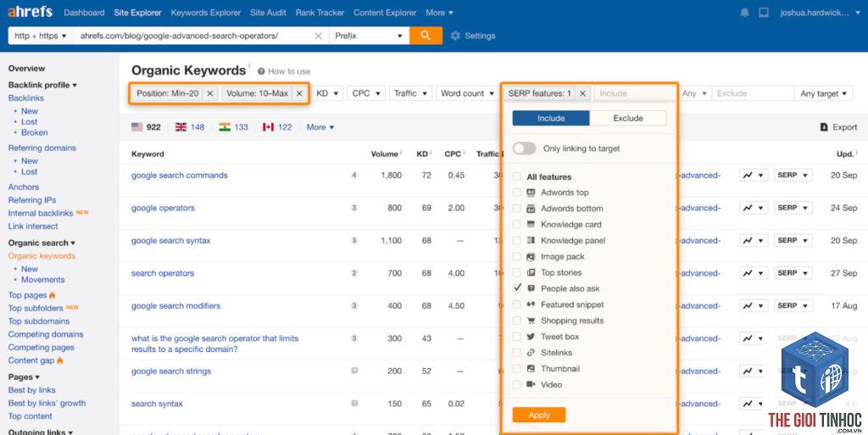Open the google search modifiers keyword link

pyautogui.click(x=175, y=306)
